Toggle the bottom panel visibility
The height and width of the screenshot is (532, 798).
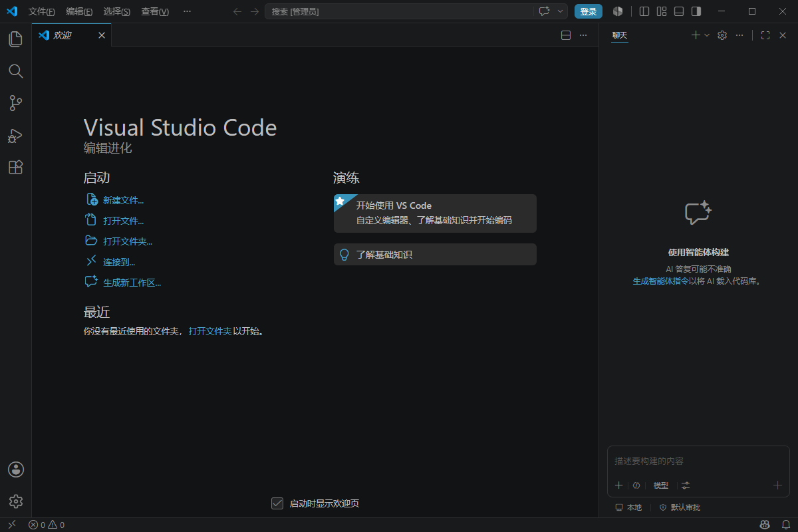[679, 11]
